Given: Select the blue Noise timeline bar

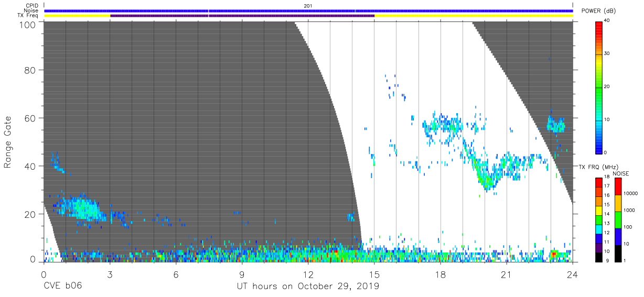Looking at the screenshot, I should tap(308, 10).
